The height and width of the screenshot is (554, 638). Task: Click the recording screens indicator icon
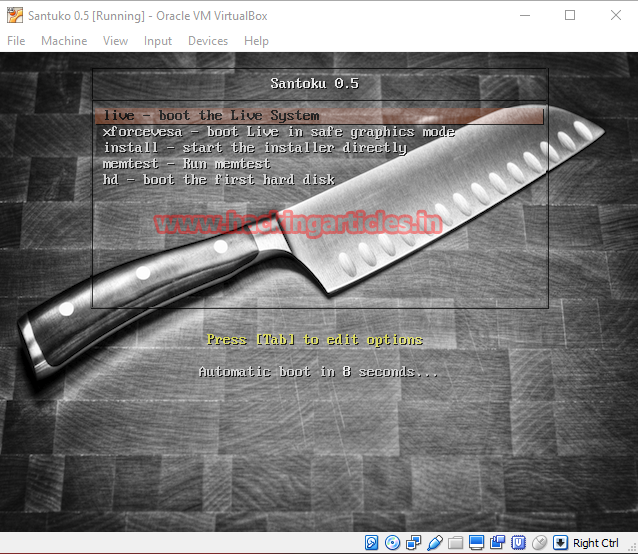pos(497,543)
